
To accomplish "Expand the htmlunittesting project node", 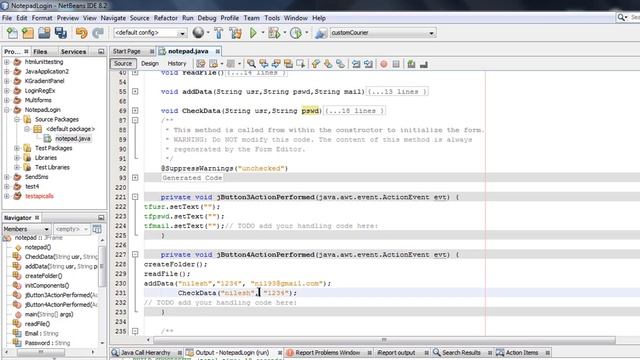I will tap(7, 62).
